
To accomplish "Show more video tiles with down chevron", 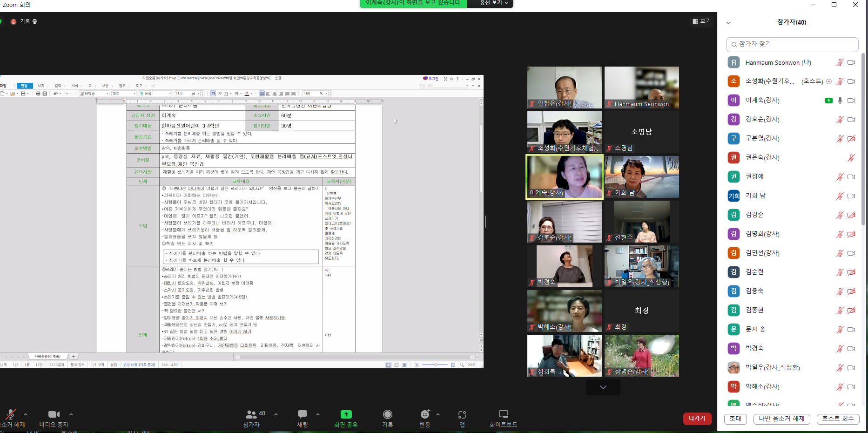I will click(x=603, y=387).
